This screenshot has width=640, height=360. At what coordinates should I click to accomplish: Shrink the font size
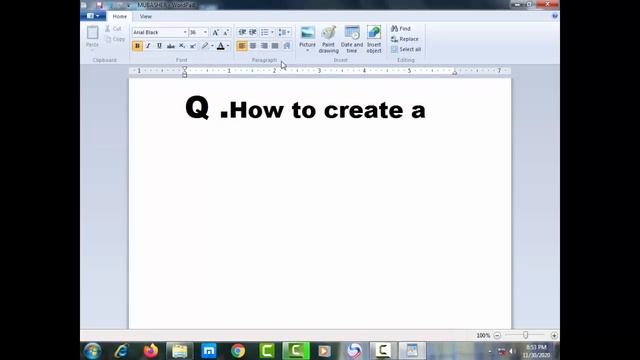click(x=226, y=32)
